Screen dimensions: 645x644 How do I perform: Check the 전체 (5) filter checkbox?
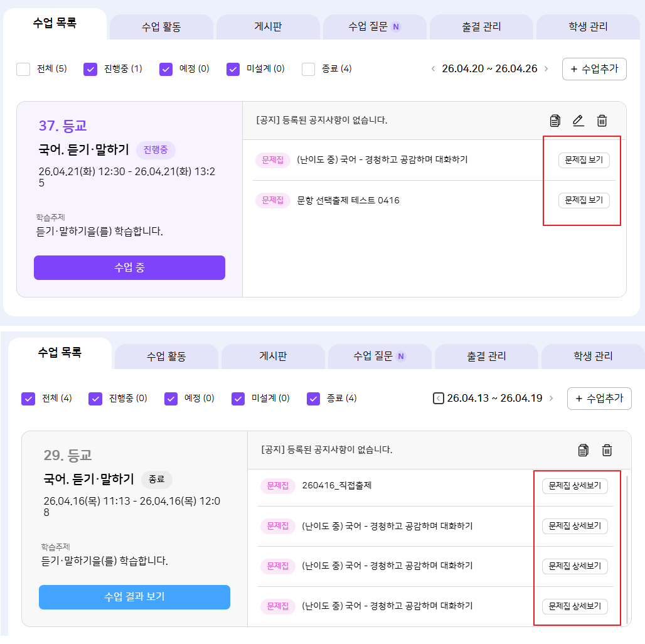click(23, 69)
